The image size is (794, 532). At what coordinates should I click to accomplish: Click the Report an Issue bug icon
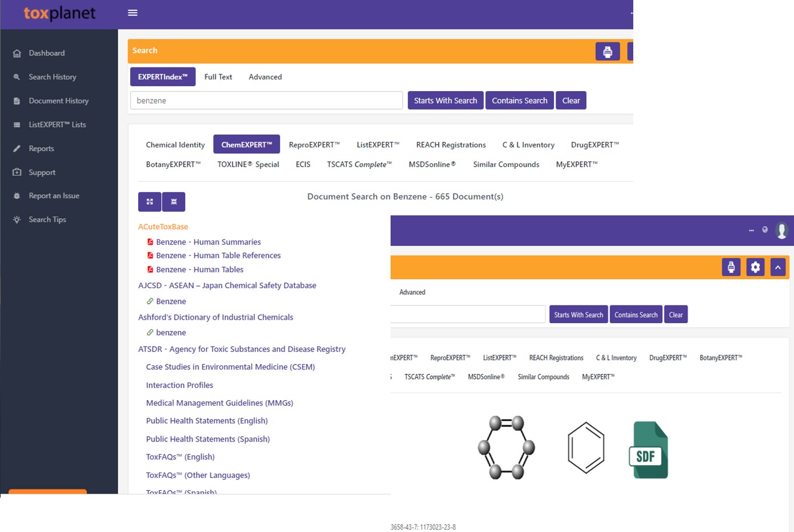pos(17,196)
